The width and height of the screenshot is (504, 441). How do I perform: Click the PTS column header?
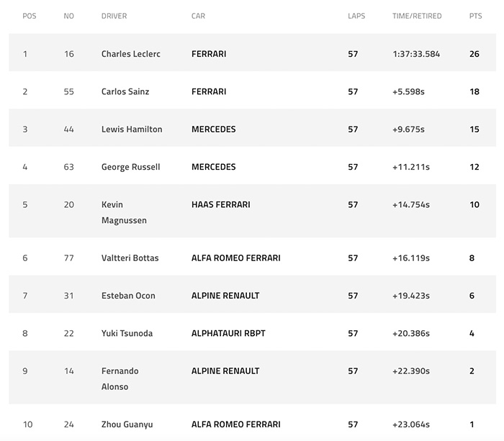(475, 16)
